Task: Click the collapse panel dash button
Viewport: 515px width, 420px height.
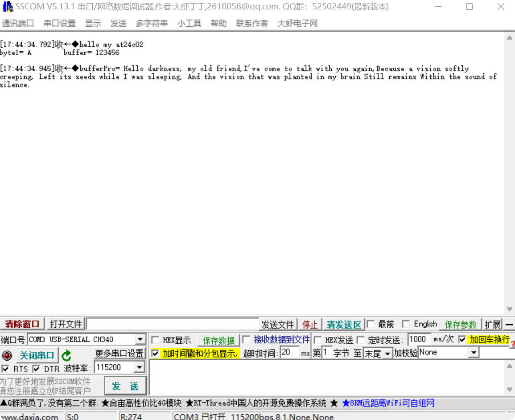Action: [x=509, y=325]
